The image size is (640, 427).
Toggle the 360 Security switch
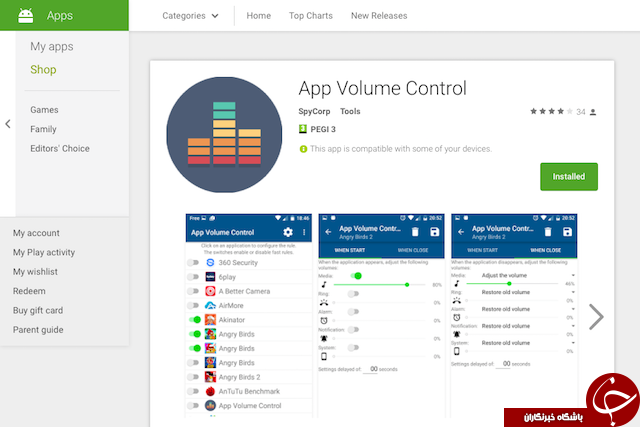[193, 262]
